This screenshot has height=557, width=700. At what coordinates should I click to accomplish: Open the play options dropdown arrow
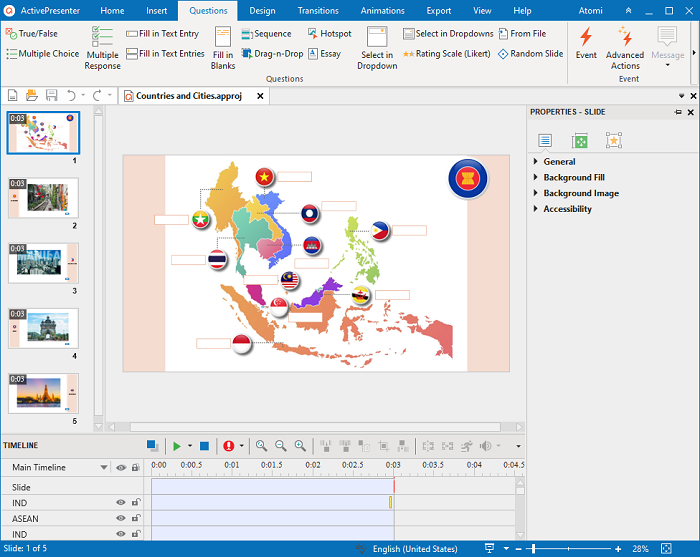pyautogui.click(x=190, y=446)
